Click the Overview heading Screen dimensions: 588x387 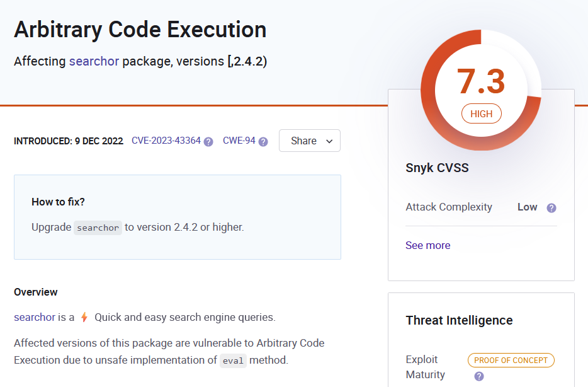pyautogui.click(x=36, y=292)
